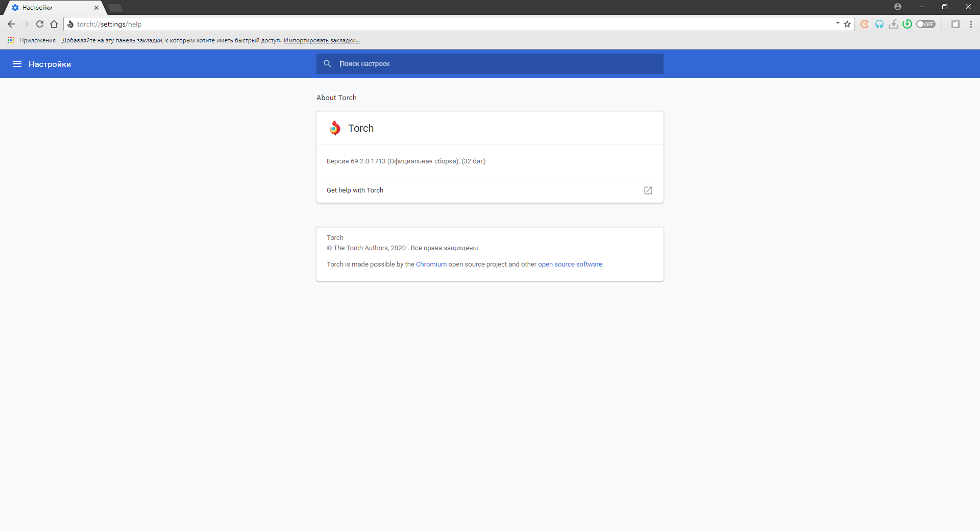Toggle the OFF switch in the toolbar
Image resolution: width=980 pixels, height=531 pixels.
(925, 24)
